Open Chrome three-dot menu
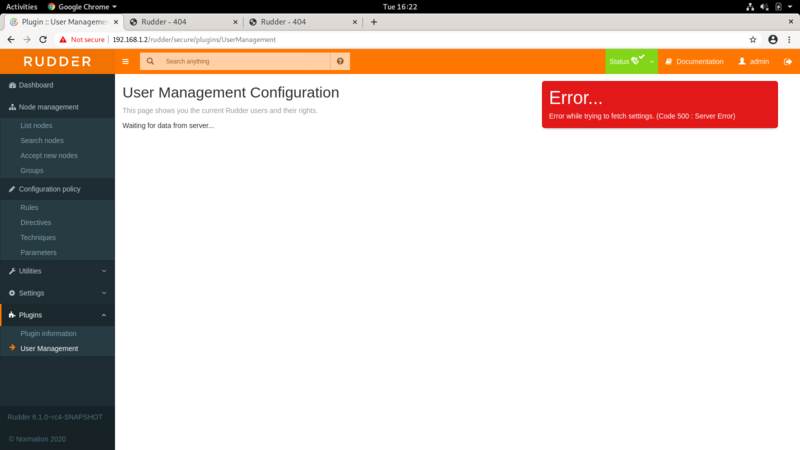Viewport: 800px width, 450px height. [789, 39]
